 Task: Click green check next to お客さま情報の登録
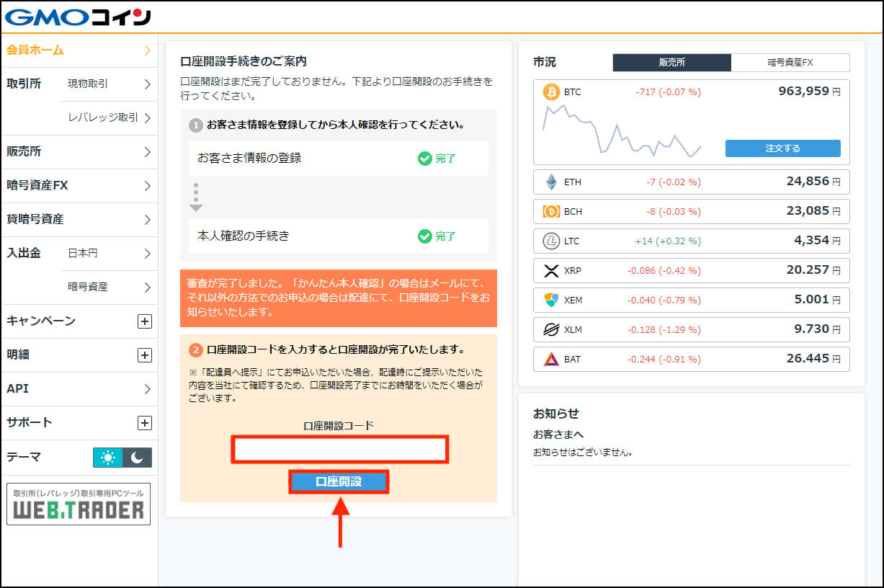click(x=425, y=159)
